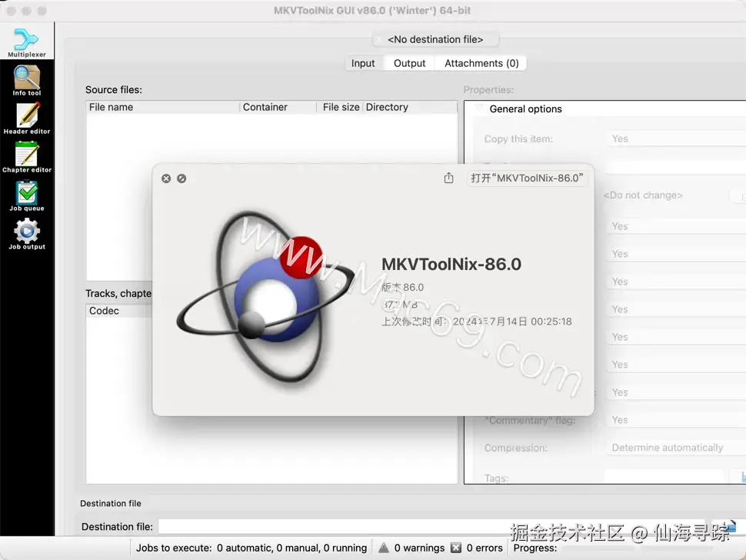This screenshot has height=560, width=746.
Task: Sort by Container column header
Action: (x=278, y=107)
